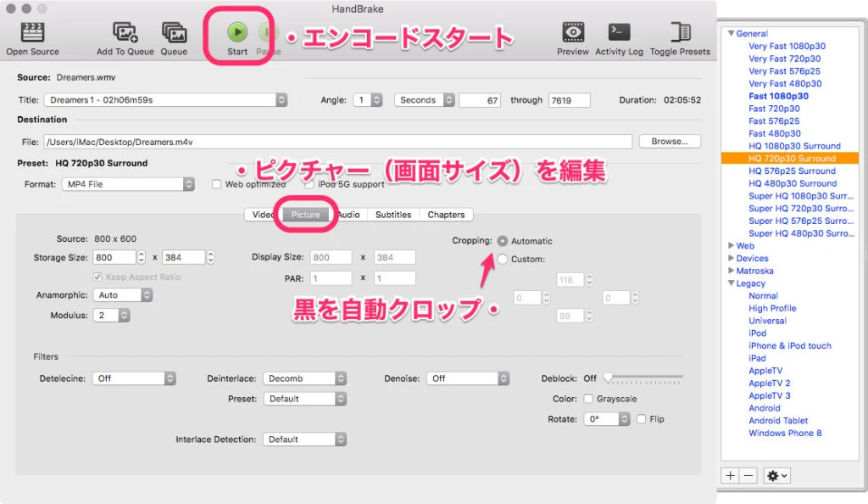Select the Universal legacy preset
The image size is (868, 504).
[767, 321]
